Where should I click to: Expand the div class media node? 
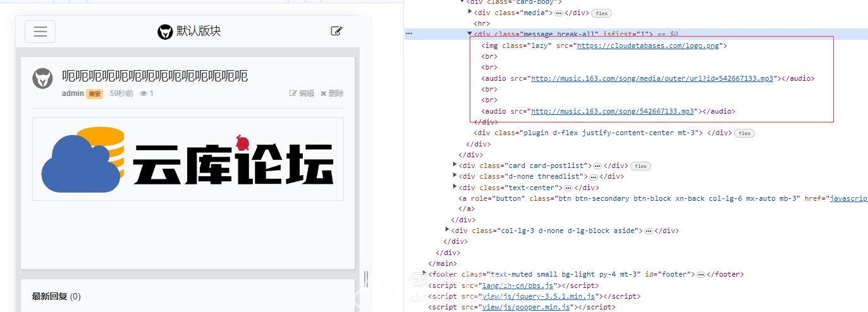470,13
